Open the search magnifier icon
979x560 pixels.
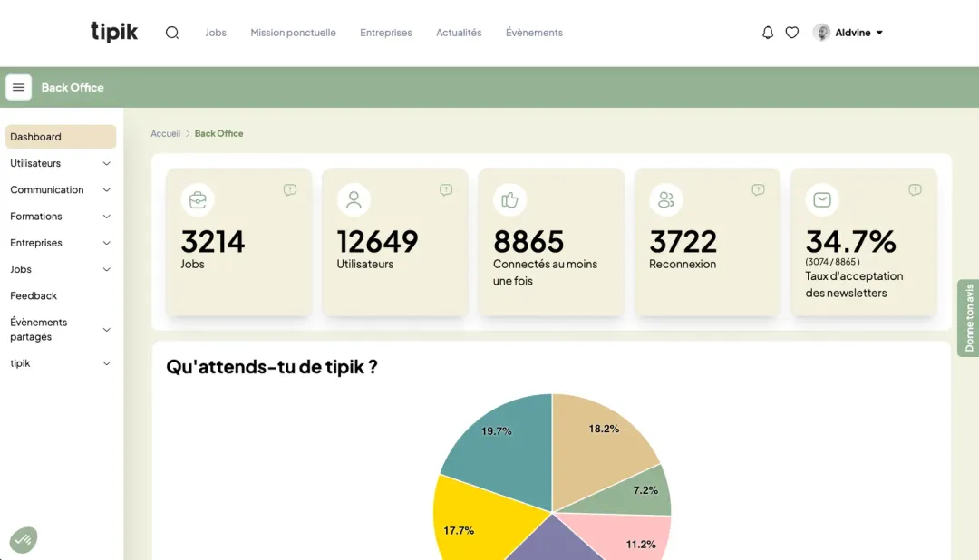point(172,33)
